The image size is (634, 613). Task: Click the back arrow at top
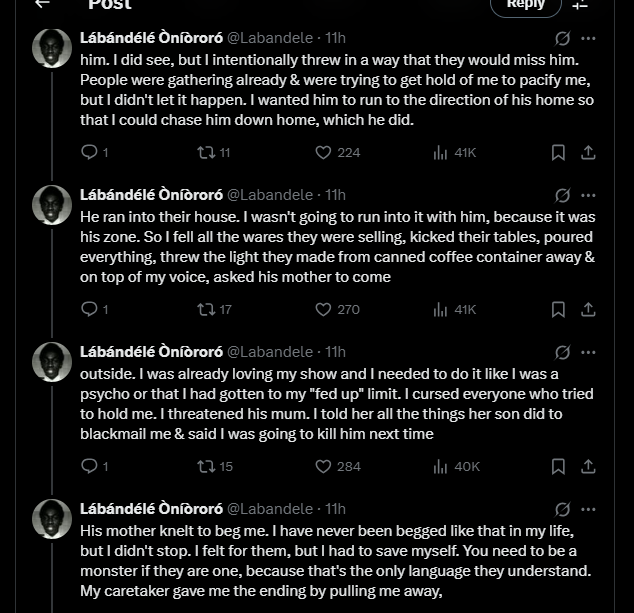point(42,5)
